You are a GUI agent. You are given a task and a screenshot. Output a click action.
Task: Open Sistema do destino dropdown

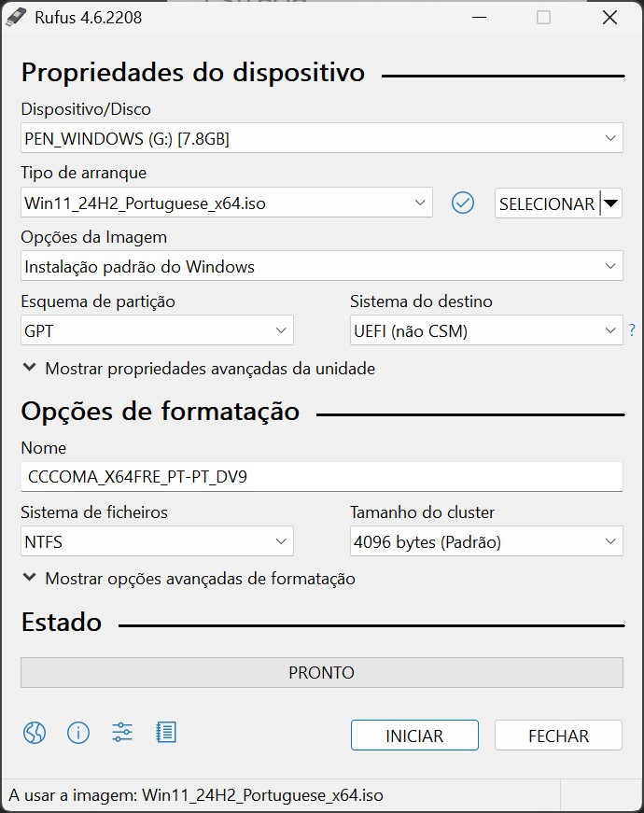485,330
